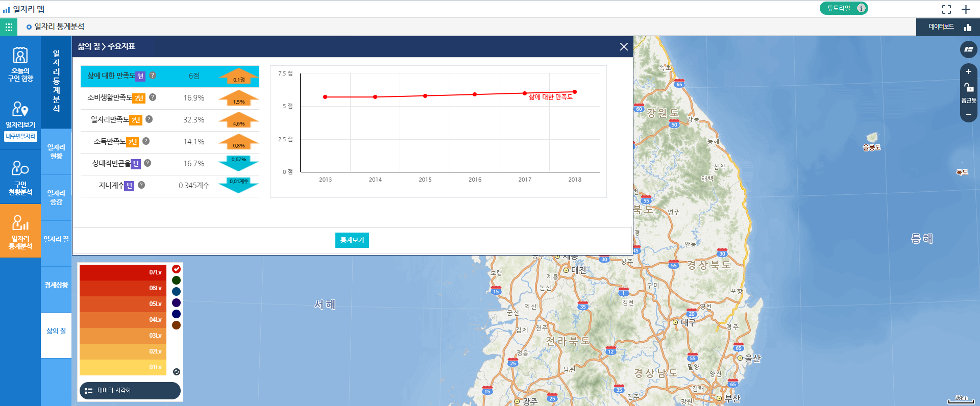Zoom out the map with minus button
The width and height of the screenshot is (980, 406).
coord(968,114)
